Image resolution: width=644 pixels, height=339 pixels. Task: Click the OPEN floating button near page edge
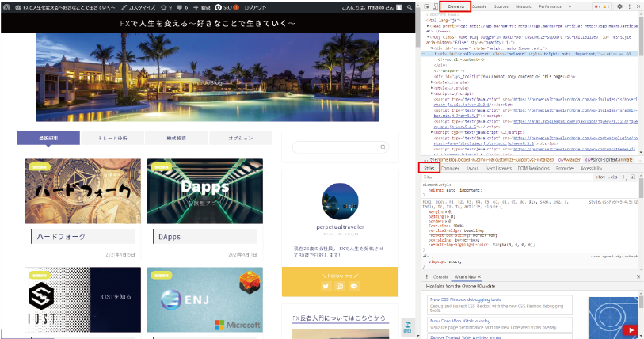tap(407, 327)
